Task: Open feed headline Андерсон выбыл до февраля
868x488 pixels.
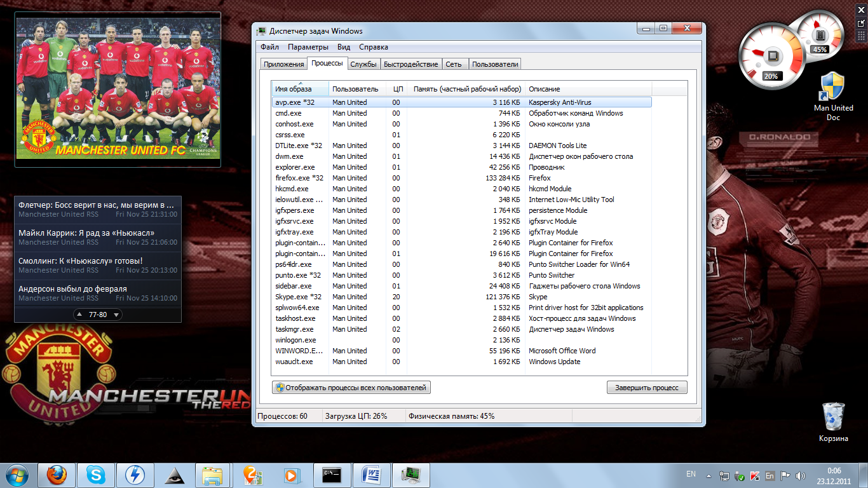Action: pos(73,289)
